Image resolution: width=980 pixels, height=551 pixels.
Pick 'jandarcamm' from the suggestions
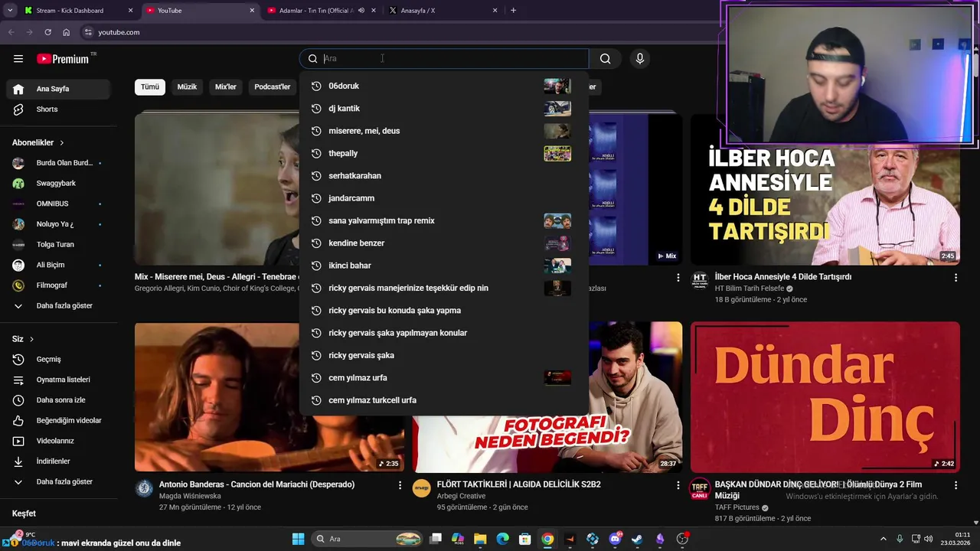444,198
